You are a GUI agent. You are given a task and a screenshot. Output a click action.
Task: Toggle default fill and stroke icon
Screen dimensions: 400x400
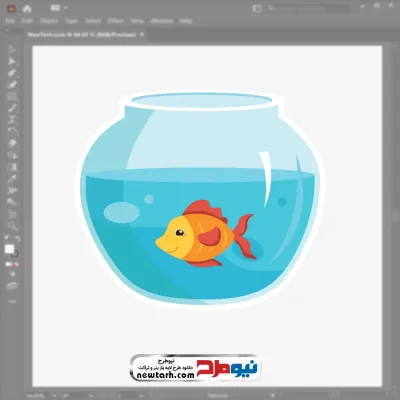(x=7, y=238)
